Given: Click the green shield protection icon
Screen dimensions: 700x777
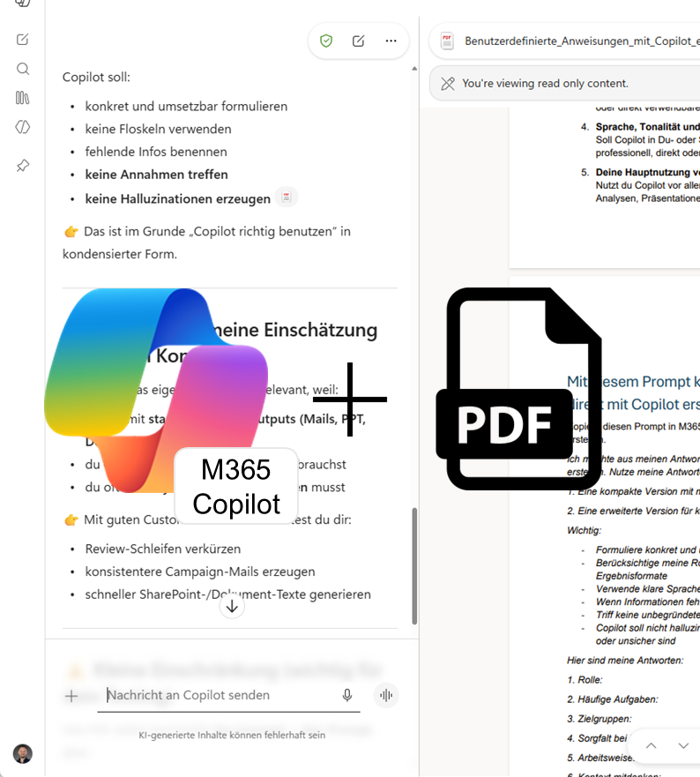Looking at the screenshot, I should tap(326, 41).
